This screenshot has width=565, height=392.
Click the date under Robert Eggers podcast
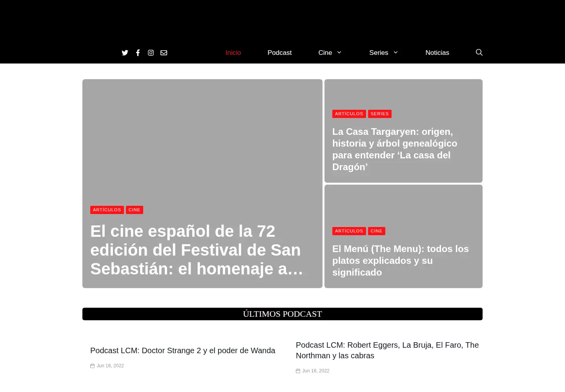(316, 371)
